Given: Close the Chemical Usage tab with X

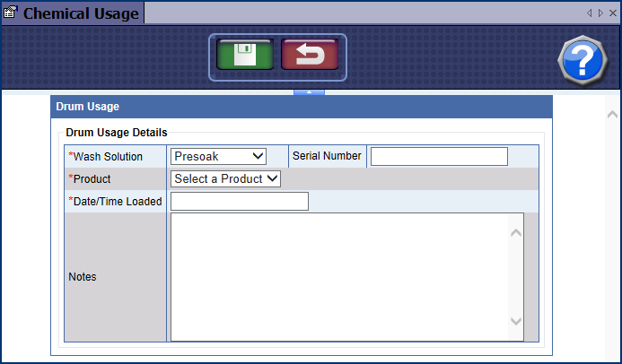Looking at the screenshot, I should coord(611,13).
